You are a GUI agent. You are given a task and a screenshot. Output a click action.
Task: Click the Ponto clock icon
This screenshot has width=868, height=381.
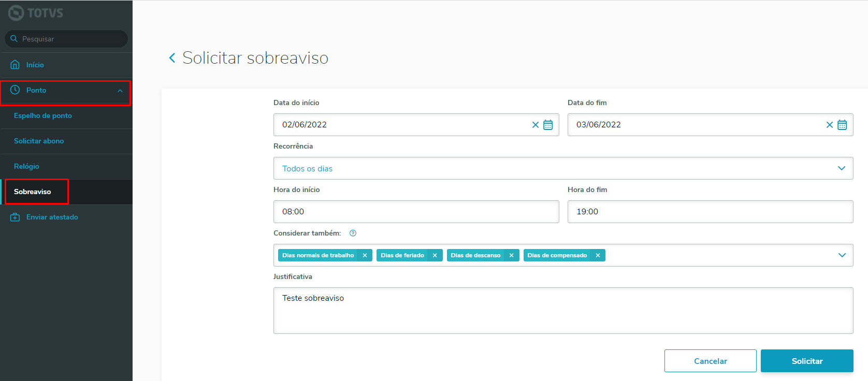pos(15,90)
